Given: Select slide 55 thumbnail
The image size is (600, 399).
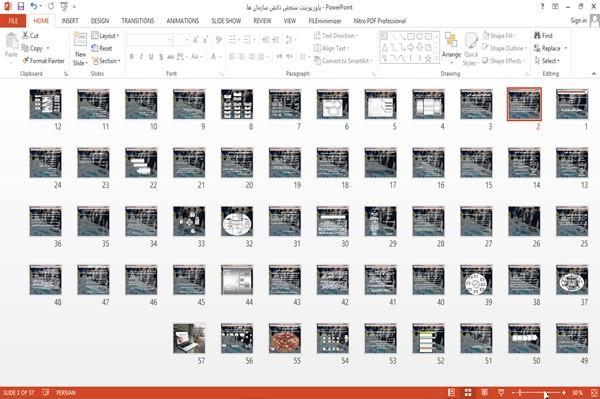Looking at the screenshot, I should coord(285,338).
